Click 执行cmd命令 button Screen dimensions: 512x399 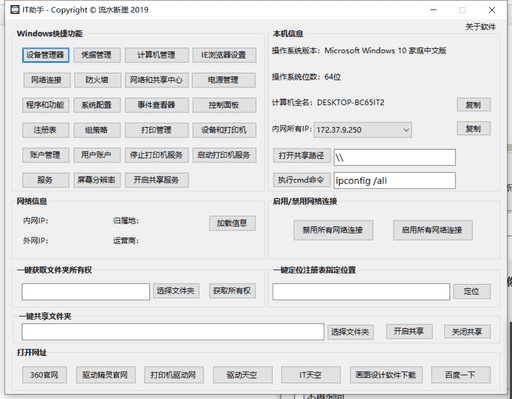pos(302,180)
